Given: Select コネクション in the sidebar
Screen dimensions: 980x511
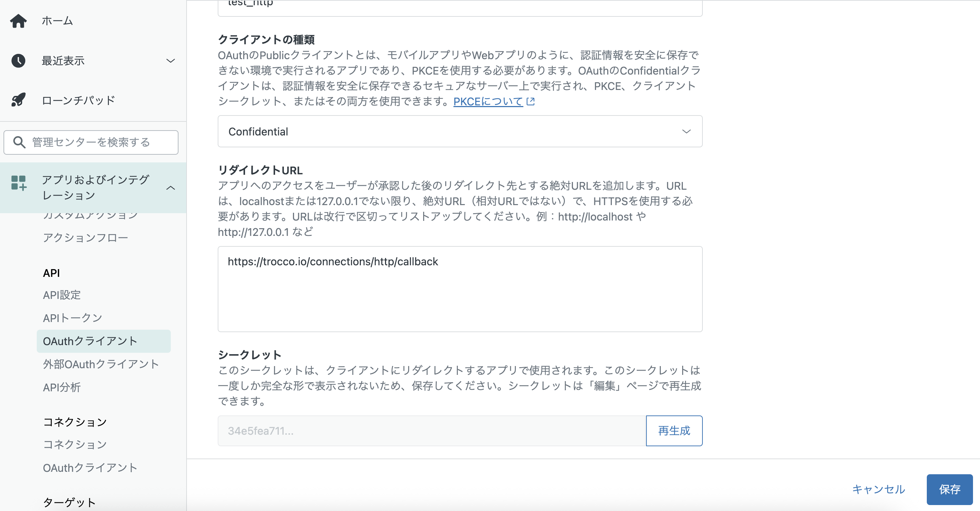Looking at the screenshot, I should coord(75,444).
